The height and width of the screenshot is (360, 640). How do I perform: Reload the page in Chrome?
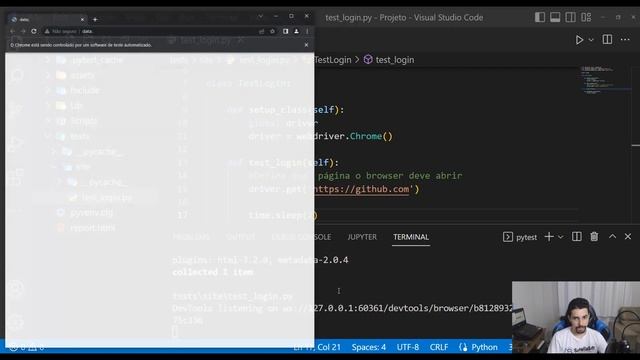[x=34, y=31]
